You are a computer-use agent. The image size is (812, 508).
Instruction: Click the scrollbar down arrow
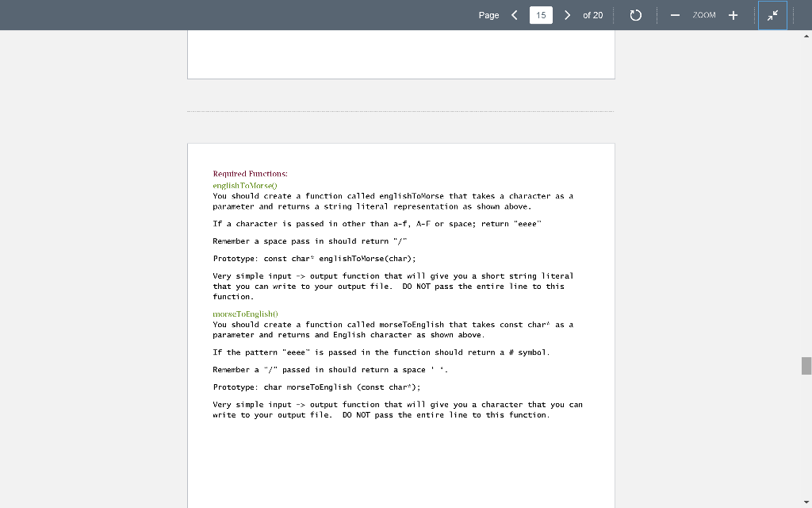[x=806, y=501]
